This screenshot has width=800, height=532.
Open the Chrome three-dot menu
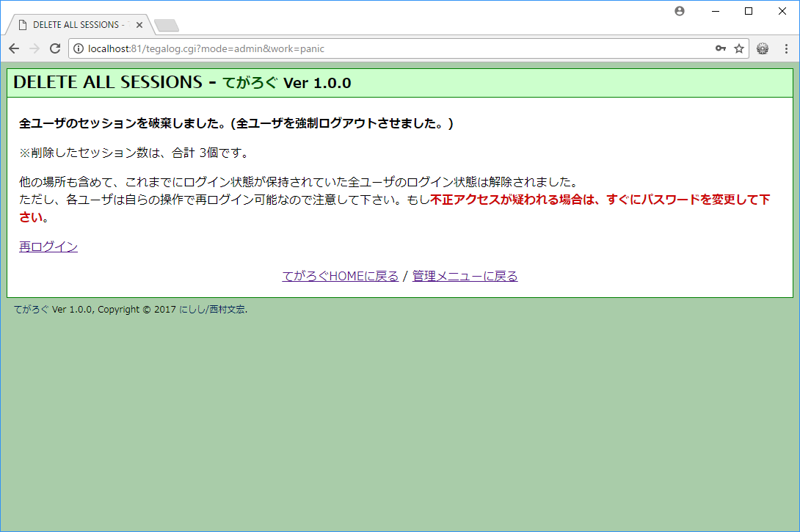coord(786,48)
